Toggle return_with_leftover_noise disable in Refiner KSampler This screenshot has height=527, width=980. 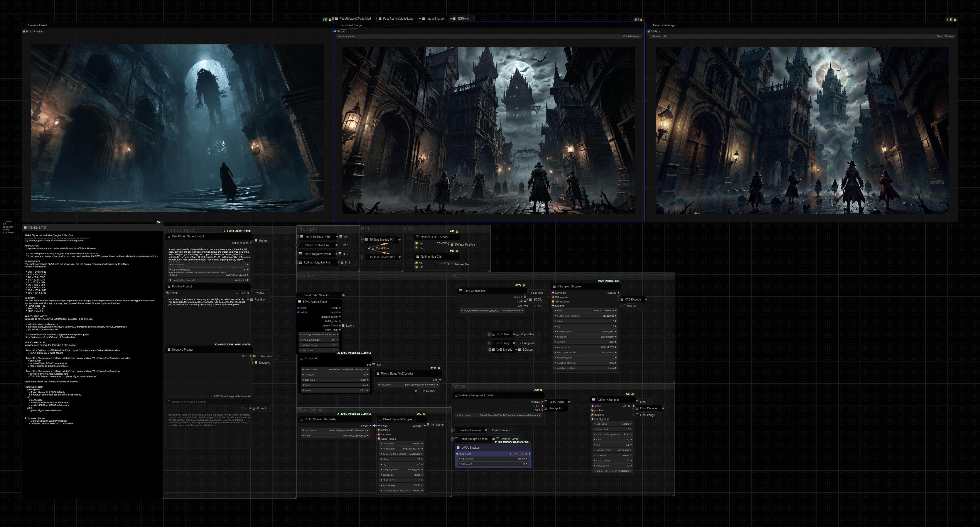click(x=612, y=471)
